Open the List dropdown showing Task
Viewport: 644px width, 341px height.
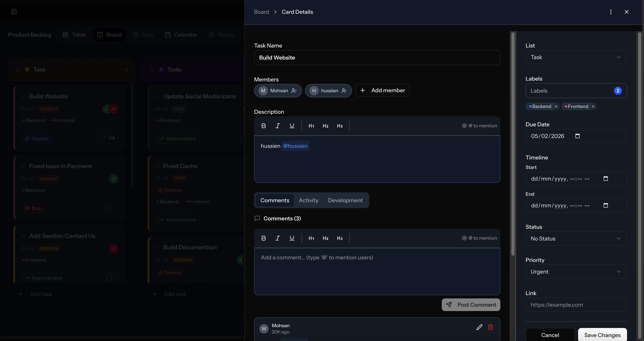click(576, 57)
